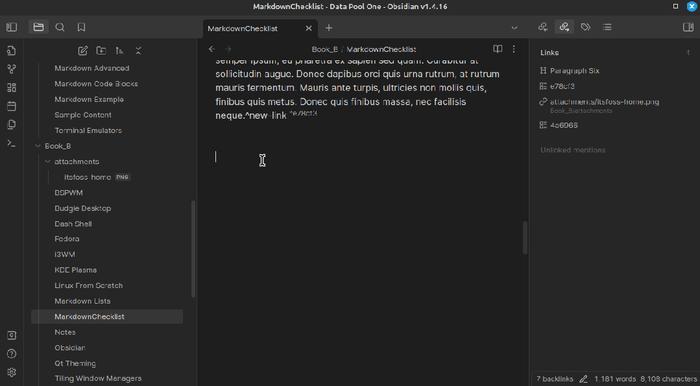Create a new note icon
The image size is (700, 386).
pyautogui.click(x=83, y=51)
